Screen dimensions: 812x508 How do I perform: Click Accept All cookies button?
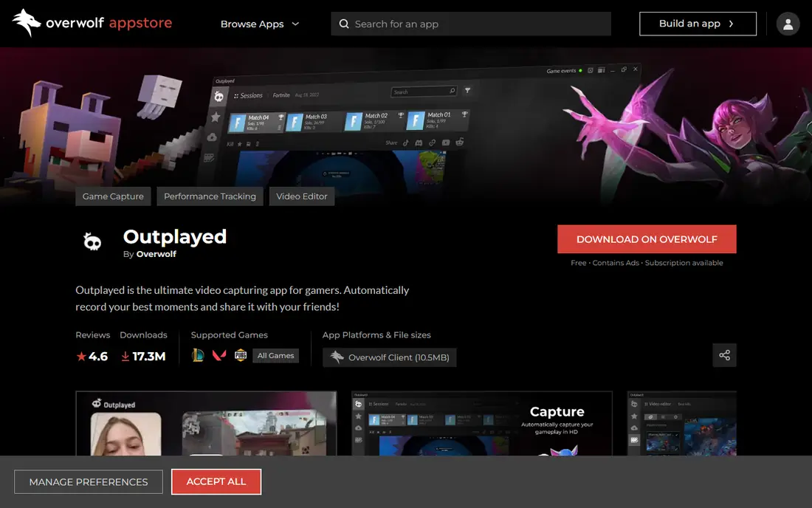[216, 481]
